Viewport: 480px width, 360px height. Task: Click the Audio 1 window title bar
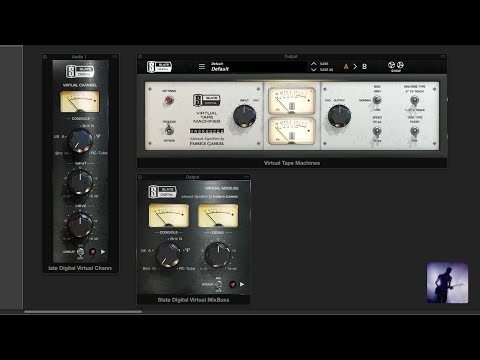pos(80,57)
